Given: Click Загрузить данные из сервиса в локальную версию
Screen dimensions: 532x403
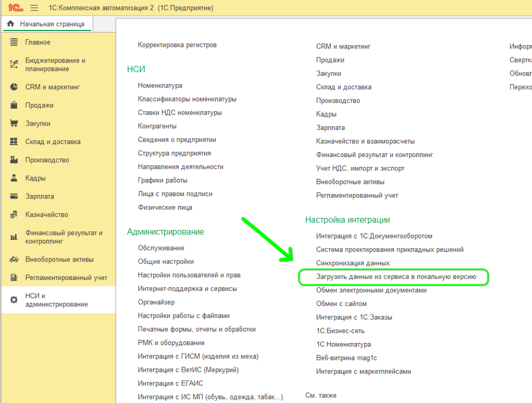Looking at the screenshot, I should click(x=396, y=277).
